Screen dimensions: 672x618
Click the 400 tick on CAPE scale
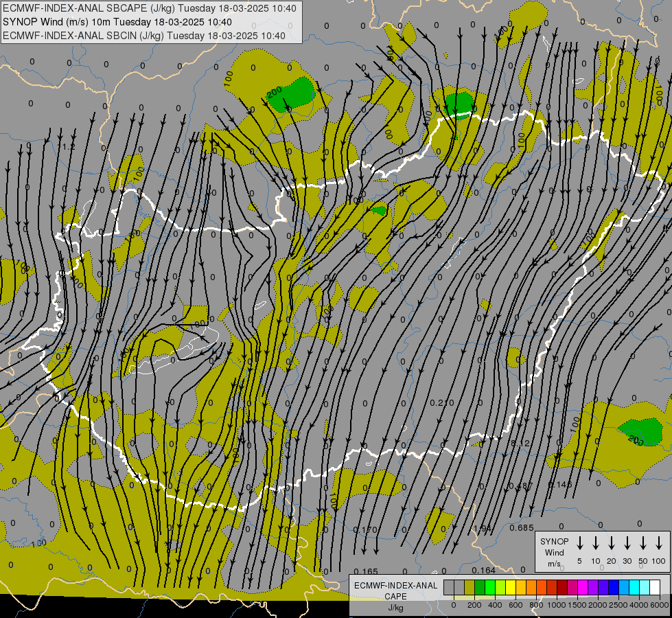495,605
